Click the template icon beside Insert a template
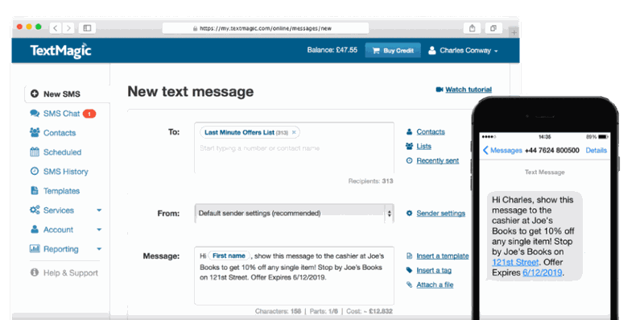This screenshot has height=320, width=644. (409, 256)
